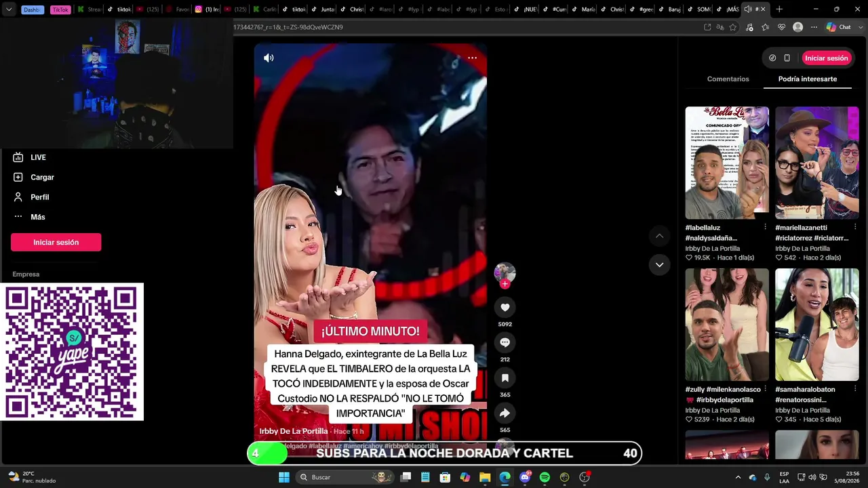
Task: Switch to the Instagram browser tab
Action: 208,9
